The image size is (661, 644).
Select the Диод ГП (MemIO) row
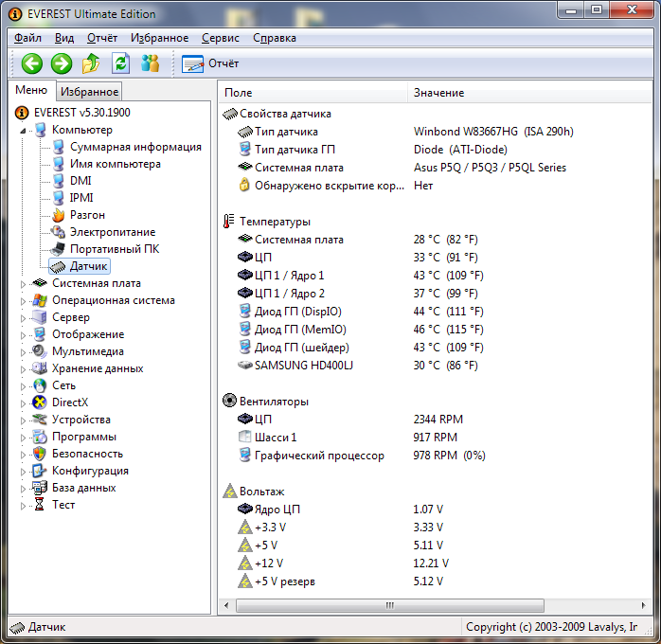tap(435, 330)
